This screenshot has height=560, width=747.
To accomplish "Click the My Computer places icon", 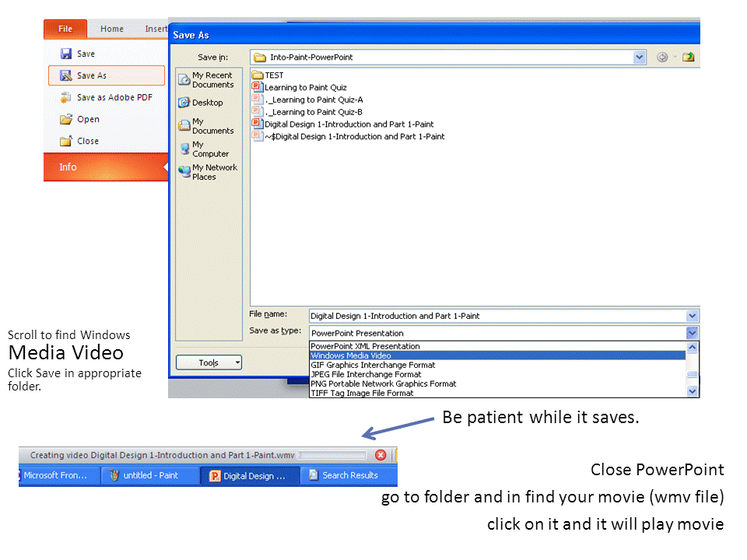I will tap(184, 149).
